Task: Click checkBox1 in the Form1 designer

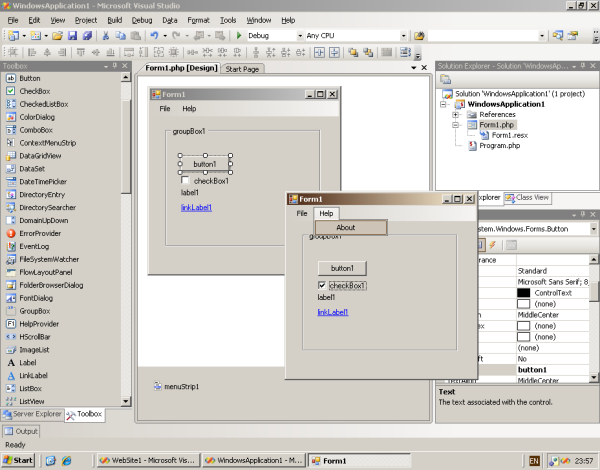Action: click(205, 181)
